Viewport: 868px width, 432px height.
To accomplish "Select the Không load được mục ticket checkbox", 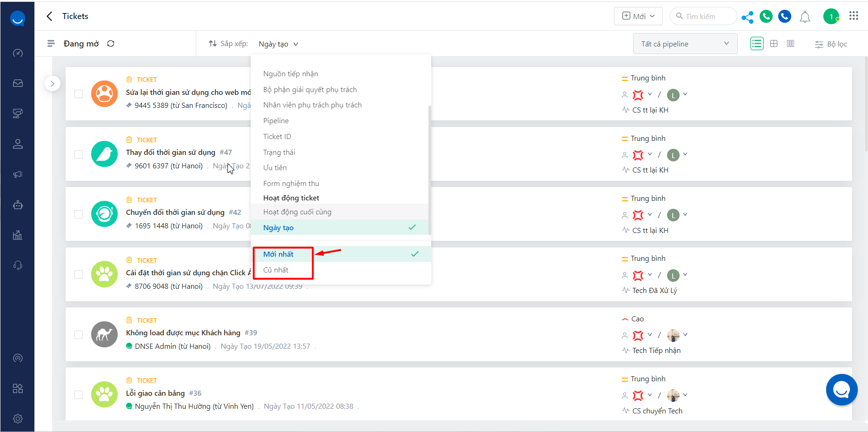I will (79, 335).
